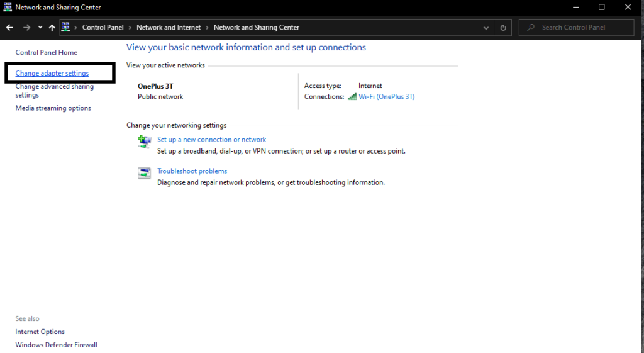This screenshot has width=644, height=353.
Task: Open the Wi-Fi (OnePlus 3T) connection link
Action: pyautogui.click(x=387, y=96)
